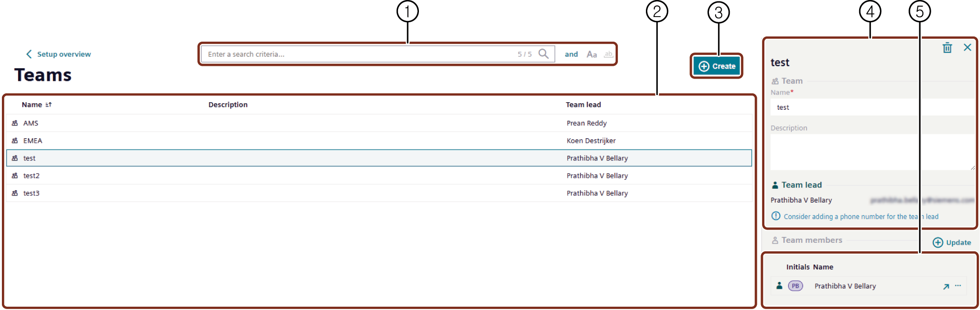Screen dimensions: 980x310
Task: Click the PB initials avatar badge
Action: (x=795, y=286)
